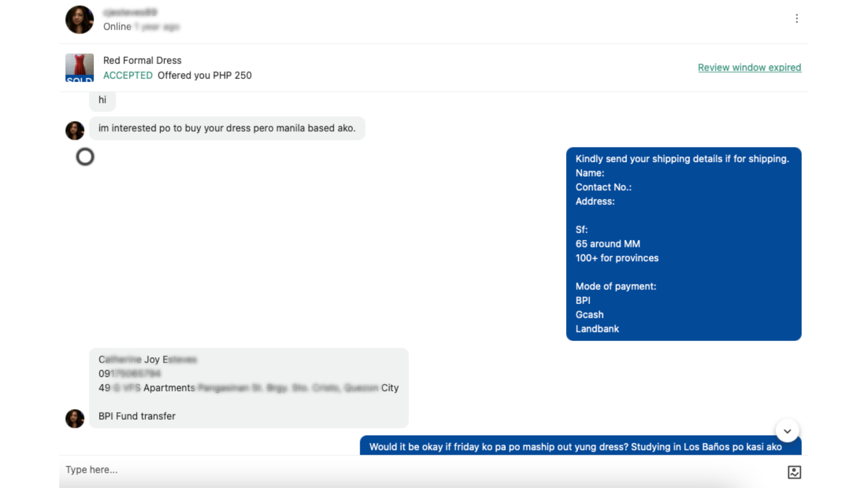Open the Red Formal Dress listing thumbnail

80,68
